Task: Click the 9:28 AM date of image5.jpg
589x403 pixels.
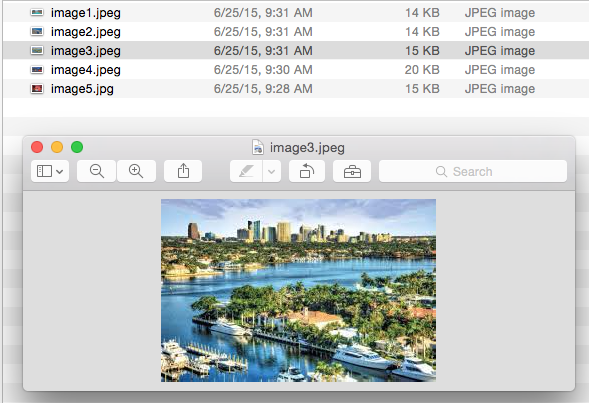Action: tap(263, 89)
